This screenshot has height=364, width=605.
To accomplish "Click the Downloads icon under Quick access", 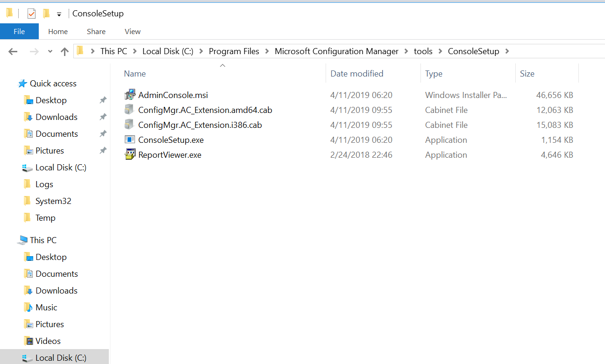I will click(28, 117).
